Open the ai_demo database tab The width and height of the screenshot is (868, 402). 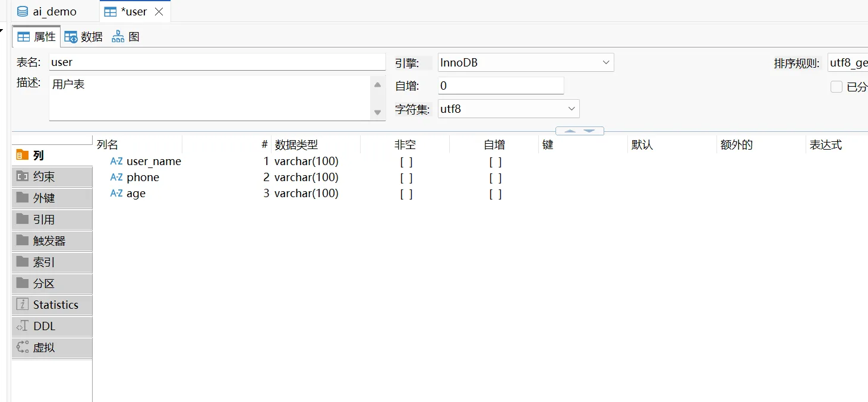click(47, 11)
